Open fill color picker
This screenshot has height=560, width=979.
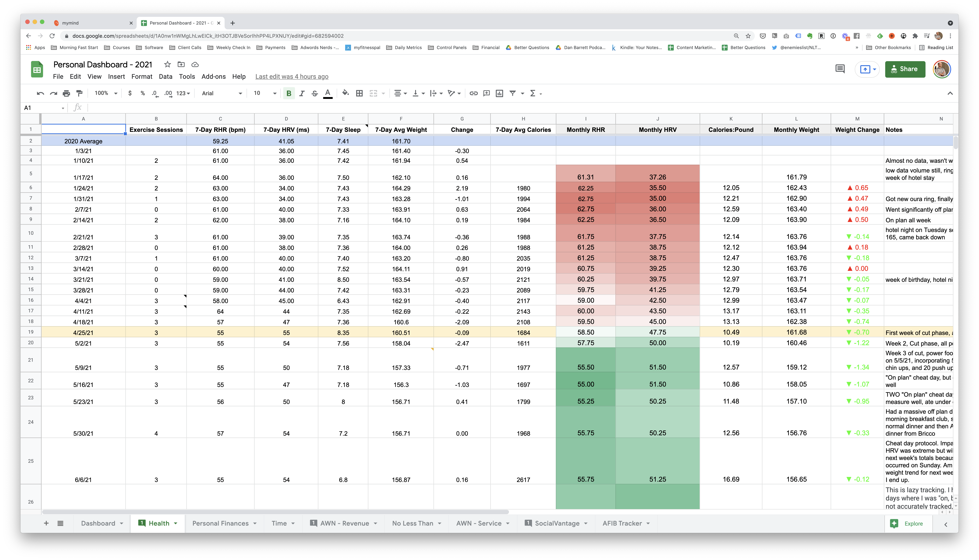pyautogui.click(x=346, y=93)
